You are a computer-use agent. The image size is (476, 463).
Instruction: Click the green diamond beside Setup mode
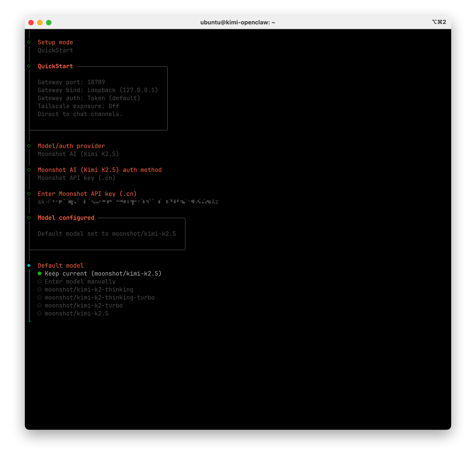tap(29, 42)
